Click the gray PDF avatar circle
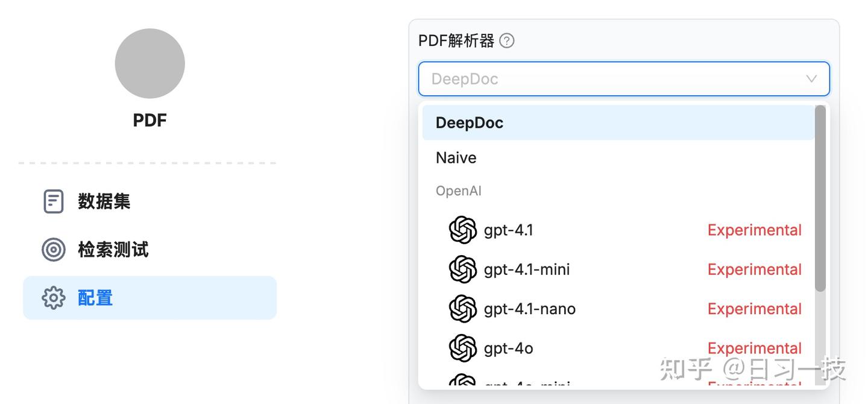 coord(149,63)
